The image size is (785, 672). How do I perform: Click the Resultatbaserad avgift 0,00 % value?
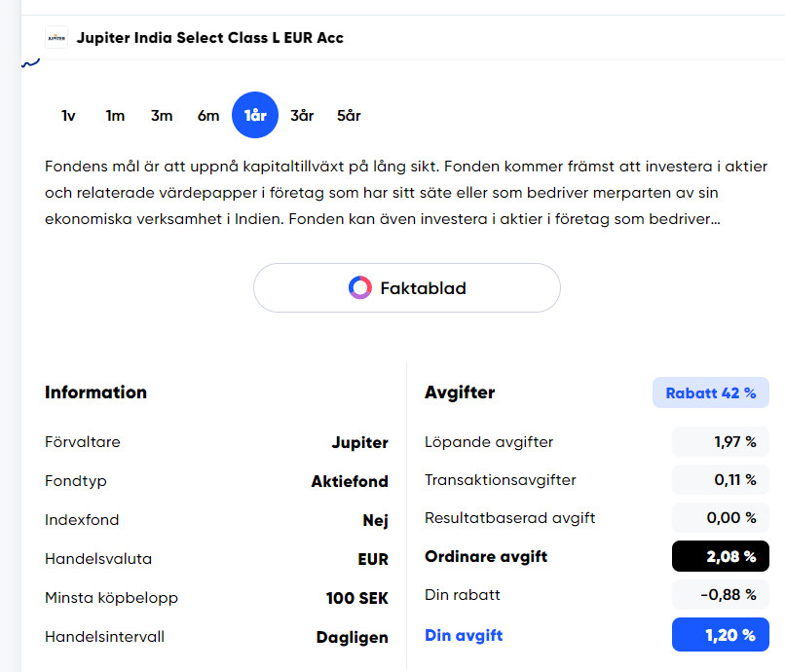[x=721, y=518]
